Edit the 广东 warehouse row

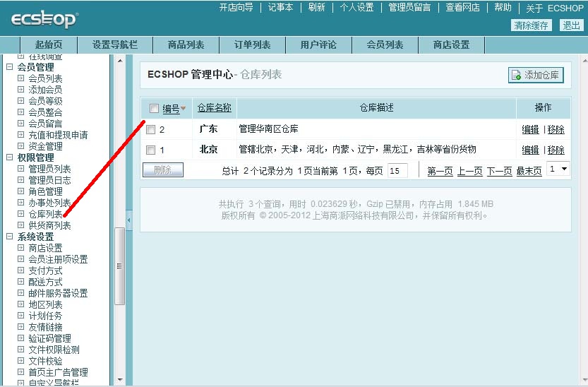click(530, 130)
